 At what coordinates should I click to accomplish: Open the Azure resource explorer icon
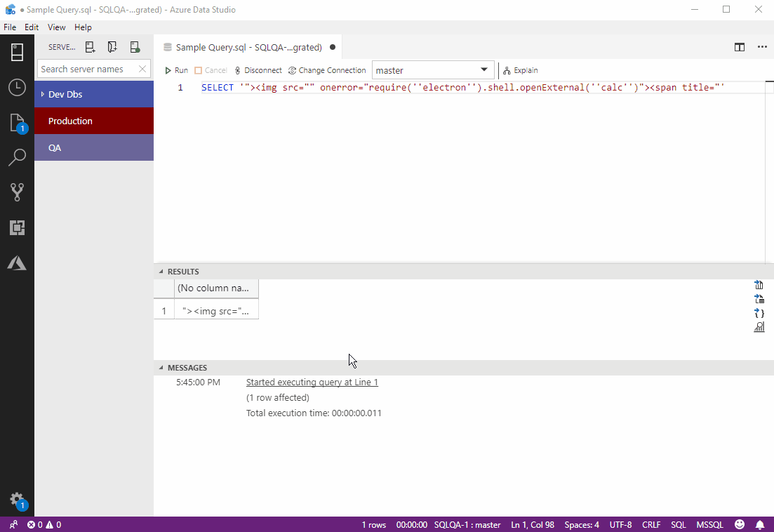coord(18,262)
